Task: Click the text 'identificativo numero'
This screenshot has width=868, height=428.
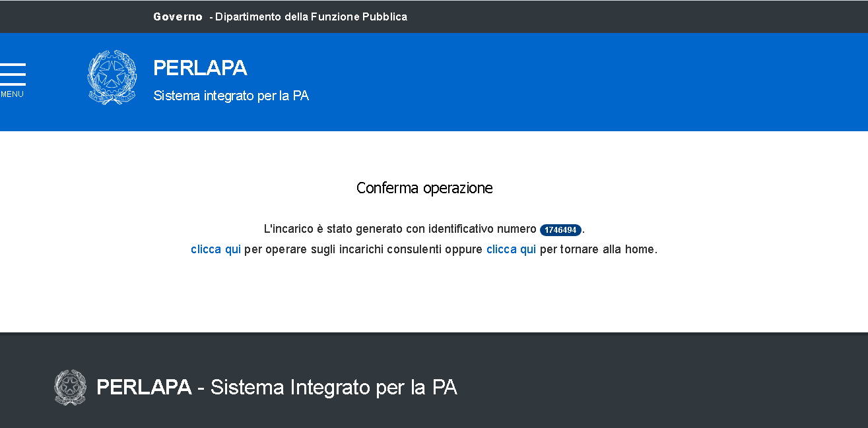Action: pos(482,229)
